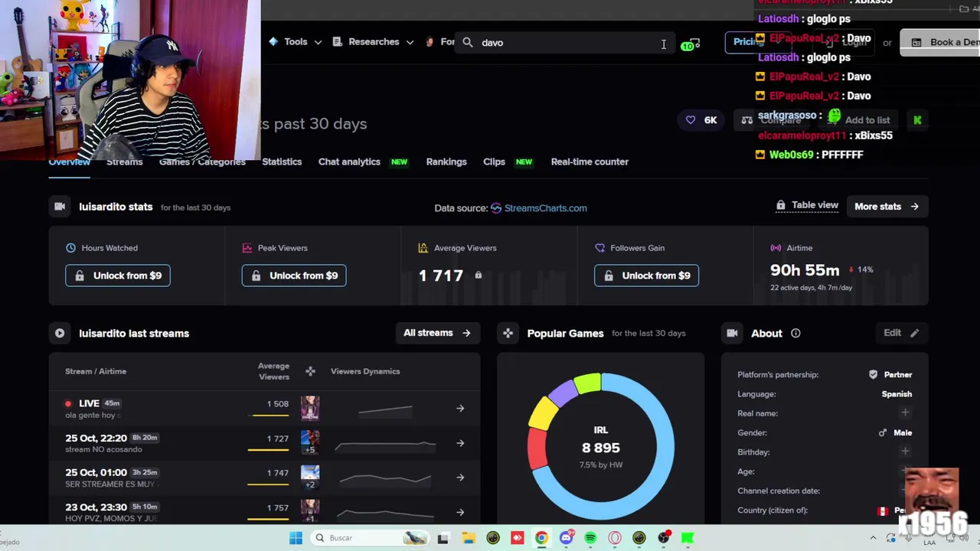Screen dimensions: 980x551
Task: Switch to the Overview tab
Action: (70, 163)
